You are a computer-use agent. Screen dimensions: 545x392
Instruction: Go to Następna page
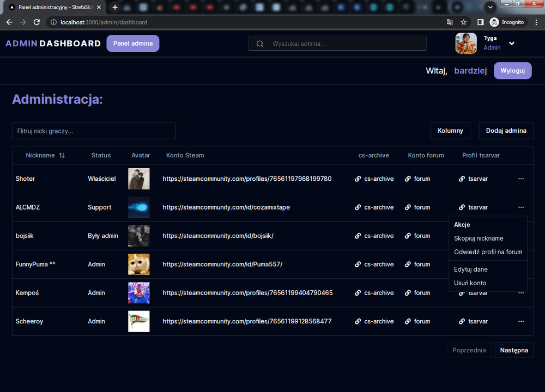pos(514,350)
